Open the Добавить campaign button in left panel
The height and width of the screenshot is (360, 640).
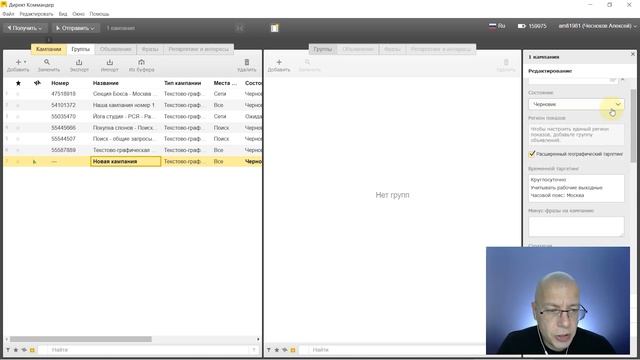point(18,65)
